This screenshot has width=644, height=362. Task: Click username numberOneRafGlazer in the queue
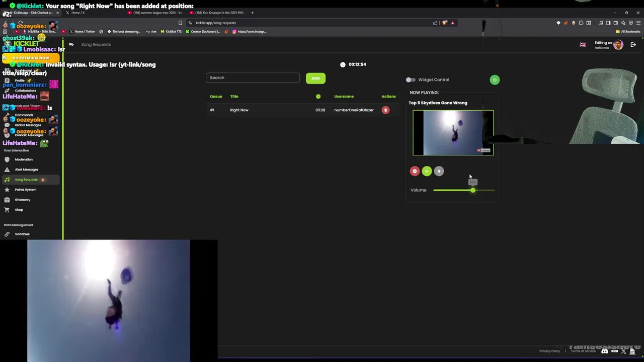click(x=354, y=110)
